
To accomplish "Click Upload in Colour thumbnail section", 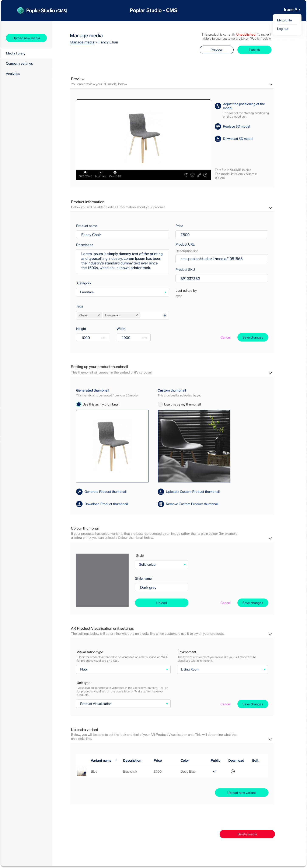I will click(x=162, y=603).
